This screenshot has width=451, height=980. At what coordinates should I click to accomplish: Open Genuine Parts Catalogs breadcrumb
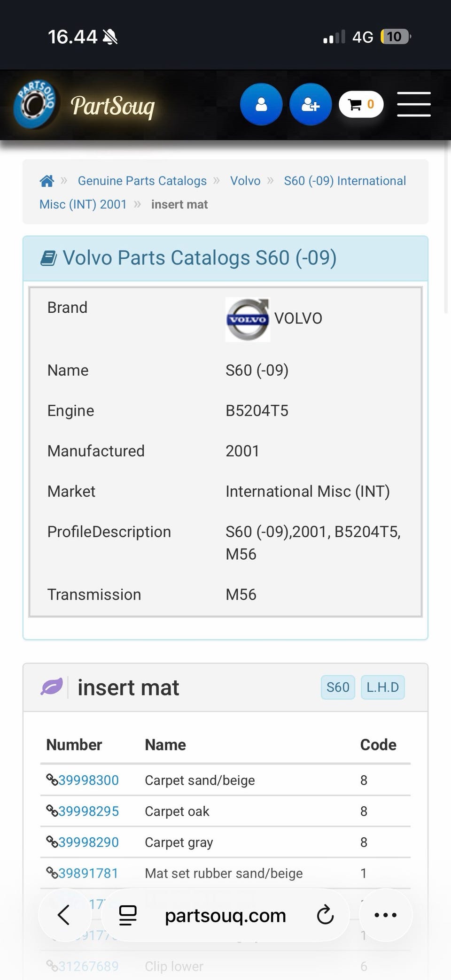[x=142, y=181]
